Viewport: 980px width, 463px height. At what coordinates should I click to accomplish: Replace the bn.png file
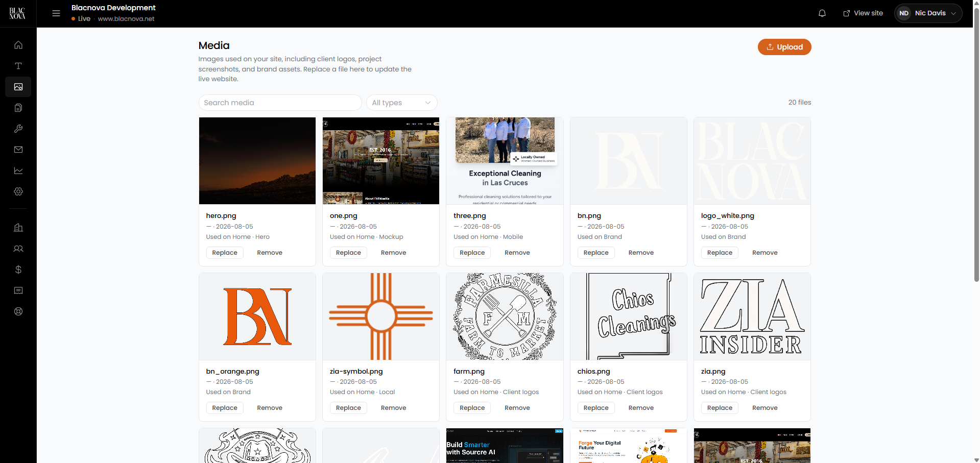tap(596, 253)
